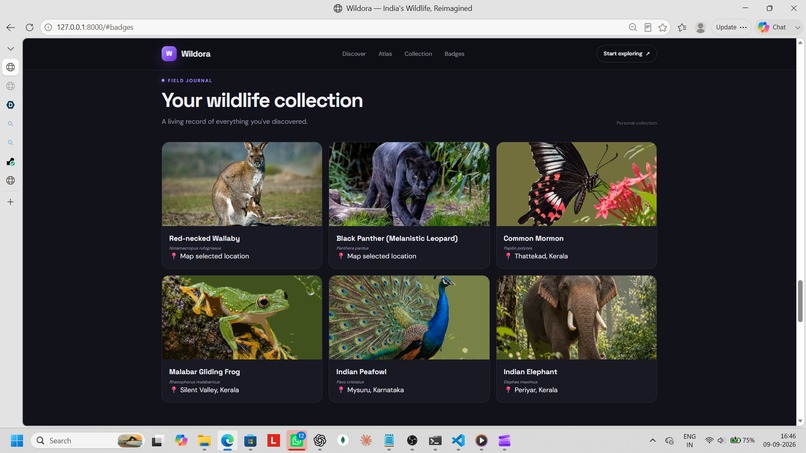Open the Discover nav link
This screenshot has width=806, height=453.
[354, 53]
